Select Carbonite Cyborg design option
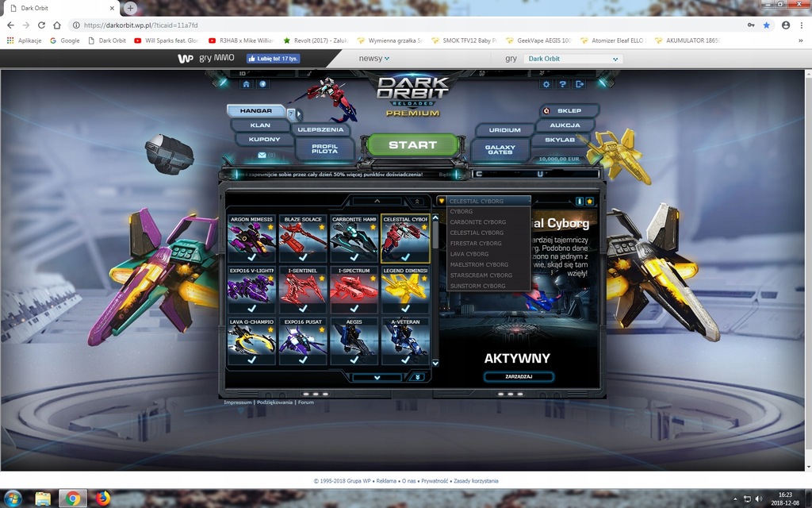The height and width of the screenshot is (508, 812). [x=488, y=222]
